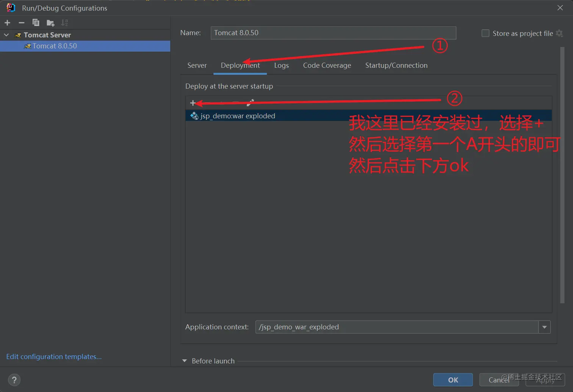Collapse the Tomcat Server tree node
Screen dimensions: 573x392
coord(6,35)
